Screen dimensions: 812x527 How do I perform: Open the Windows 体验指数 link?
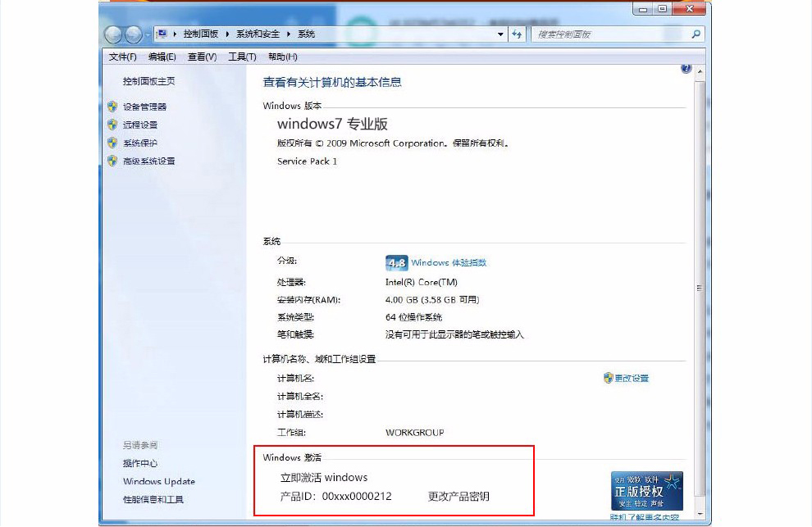point(449,263)
